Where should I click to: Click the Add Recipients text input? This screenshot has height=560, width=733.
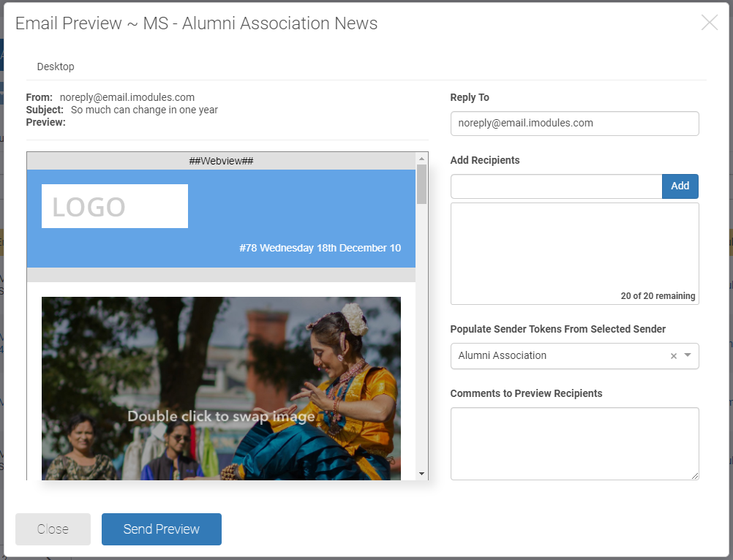point(556,186)
